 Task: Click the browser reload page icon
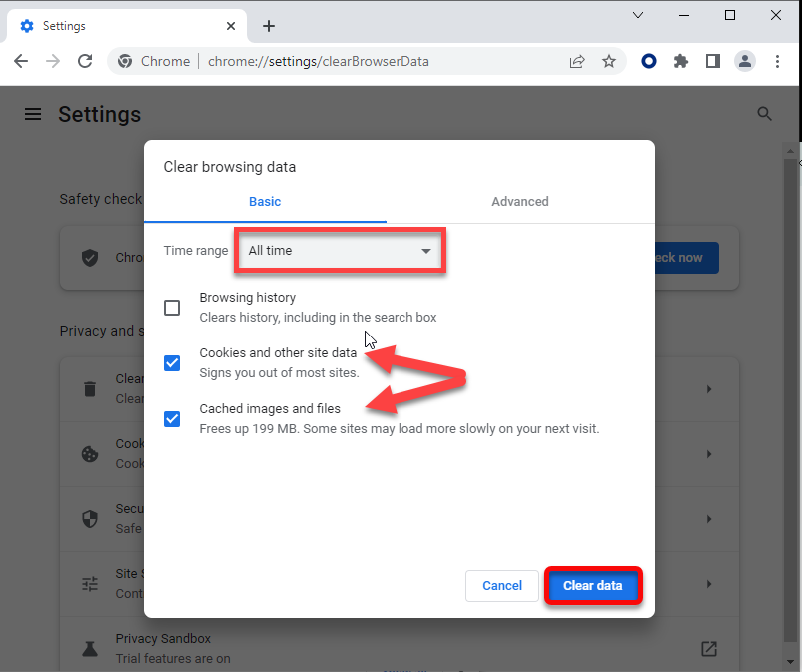[x=85, y=61]
